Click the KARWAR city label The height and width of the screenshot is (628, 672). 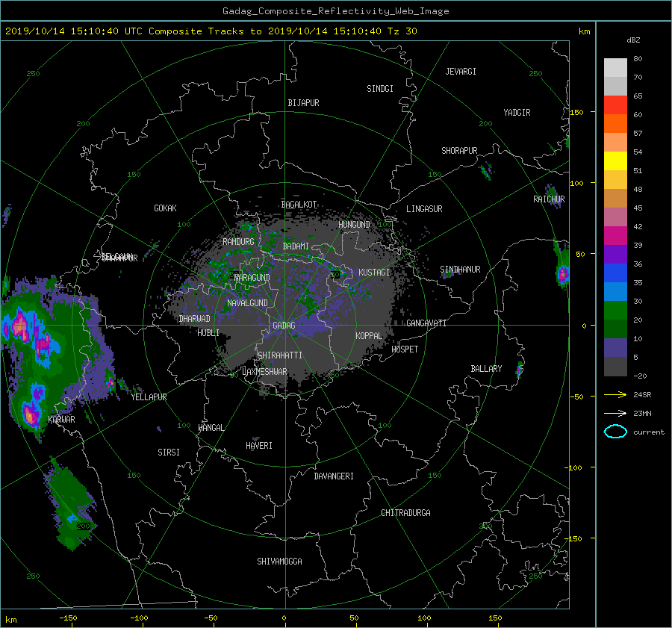tap(62, 419)
